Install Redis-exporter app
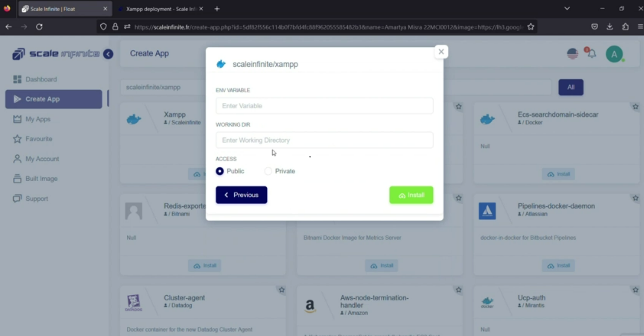Viewport: 644px width, 336px height. [x=204, y=266]
